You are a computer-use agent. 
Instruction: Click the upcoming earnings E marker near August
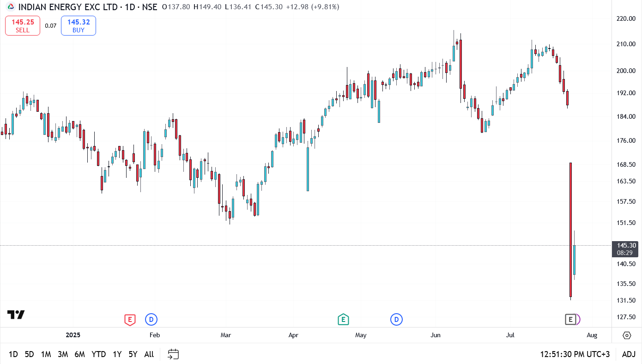pyautogui.click(x=571, y=319)
